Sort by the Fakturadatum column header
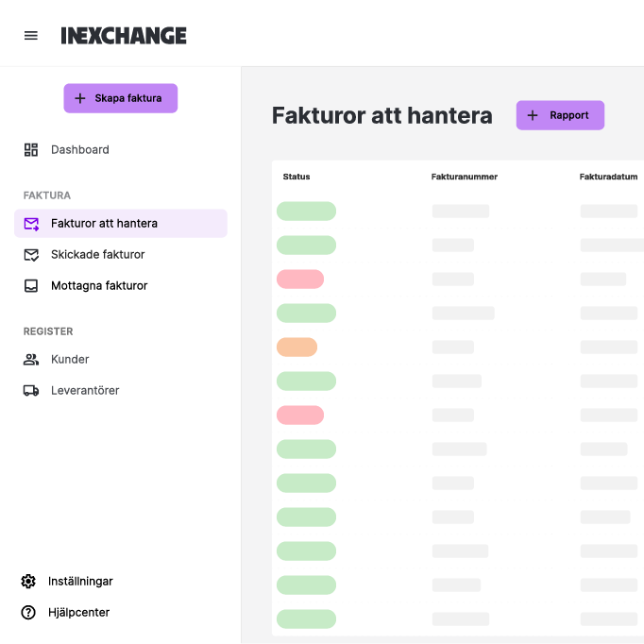644x644 pixels. [x=608, y=177]
